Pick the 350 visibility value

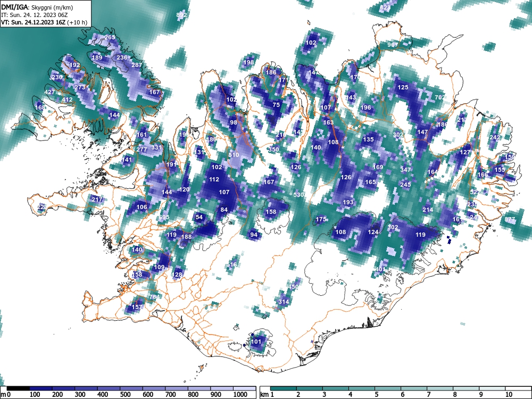274,149
